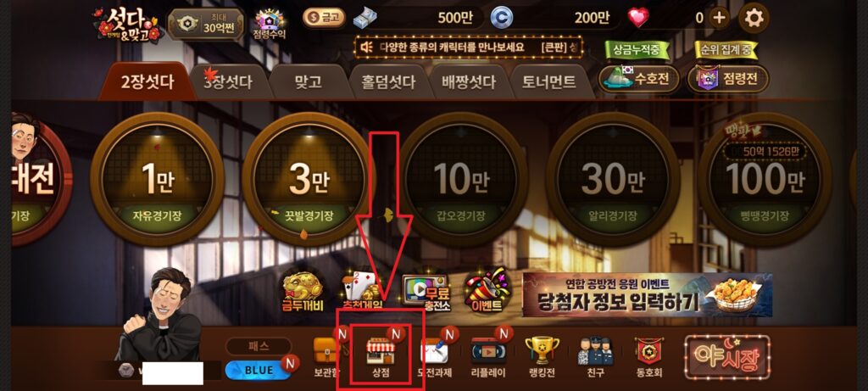The image size is (868, 391).
Task: Open the 무료충전소 free recharge icon
Action: (424, 293)
